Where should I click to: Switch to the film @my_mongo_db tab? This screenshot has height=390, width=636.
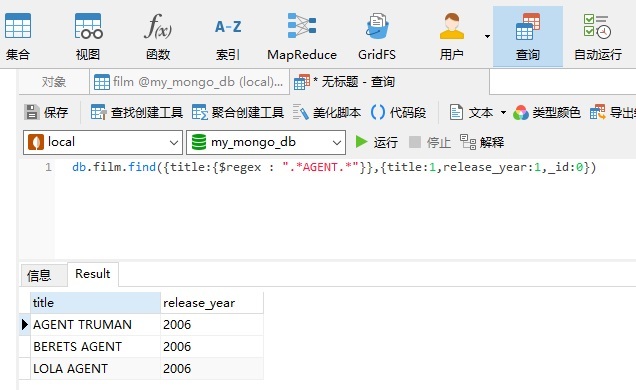coord(189,82)
